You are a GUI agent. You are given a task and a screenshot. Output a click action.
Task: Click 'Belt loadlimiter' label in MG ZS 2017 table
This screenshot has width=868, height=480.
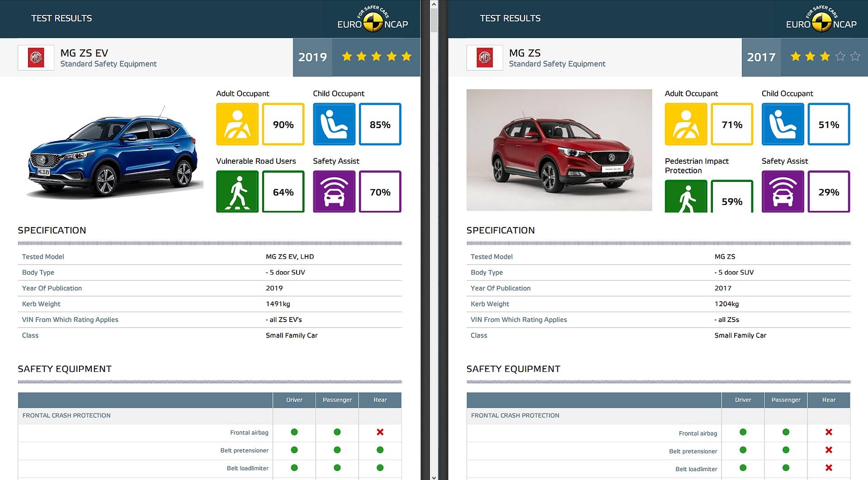(696, 469)
